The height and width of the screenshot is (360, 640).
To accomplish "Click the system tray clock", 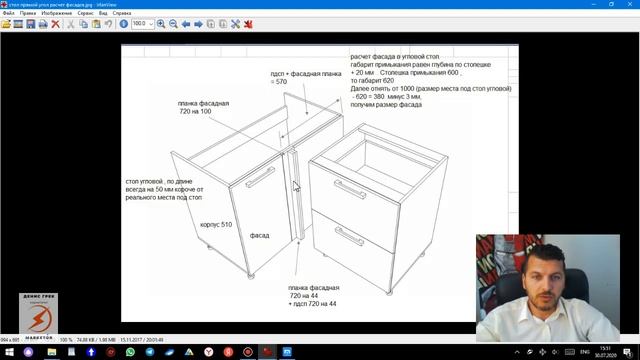I will click(x=606, y=352).
